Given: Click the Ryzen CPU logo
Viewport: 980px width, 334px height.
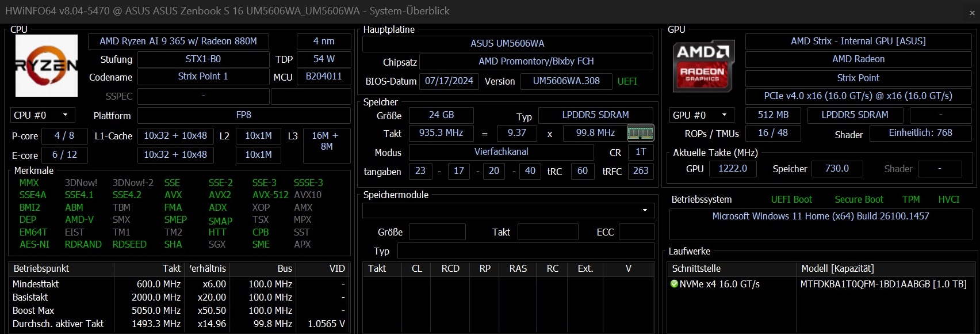Looking at the screenshot, I should coord(47,66).
